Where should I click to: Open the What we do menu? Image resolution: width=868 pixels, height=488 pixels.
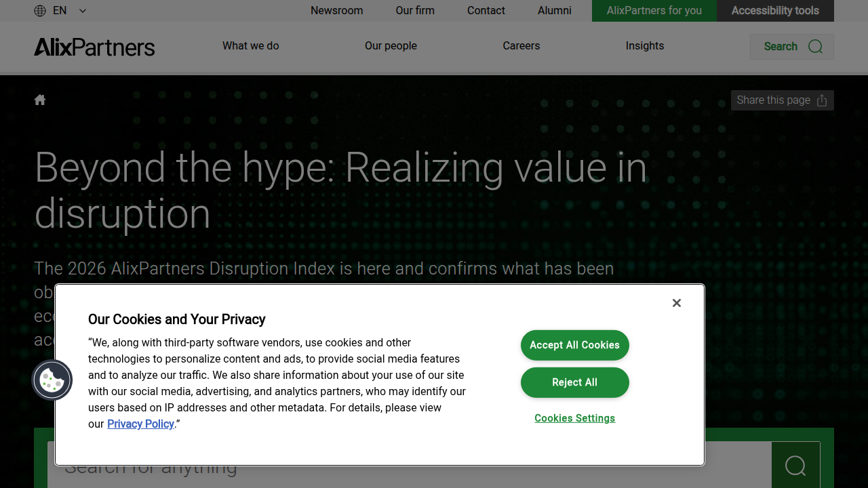251,46
